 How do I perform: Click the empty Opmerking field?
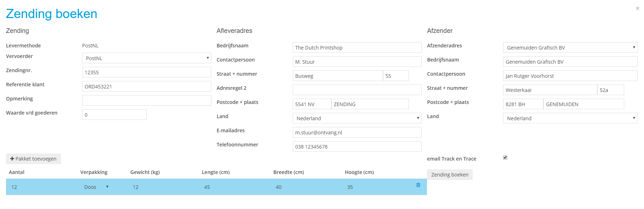pos(147,100)
